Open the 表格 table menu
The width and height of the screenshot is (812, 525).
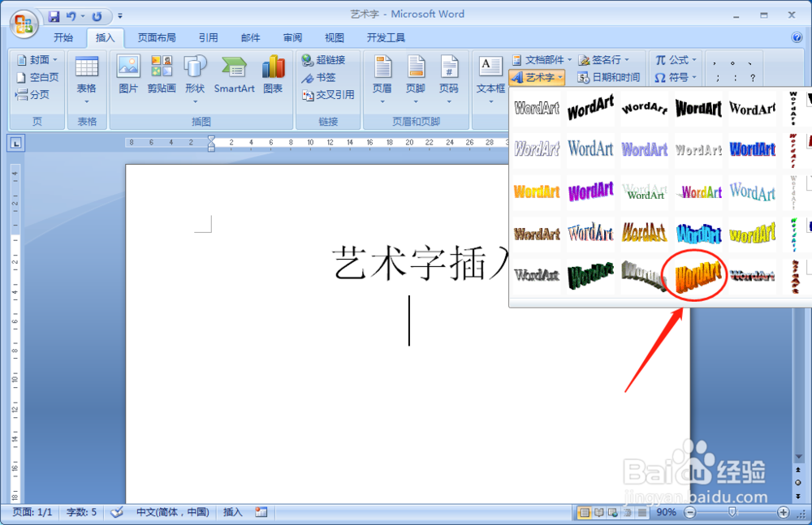[x=87, y=80]
